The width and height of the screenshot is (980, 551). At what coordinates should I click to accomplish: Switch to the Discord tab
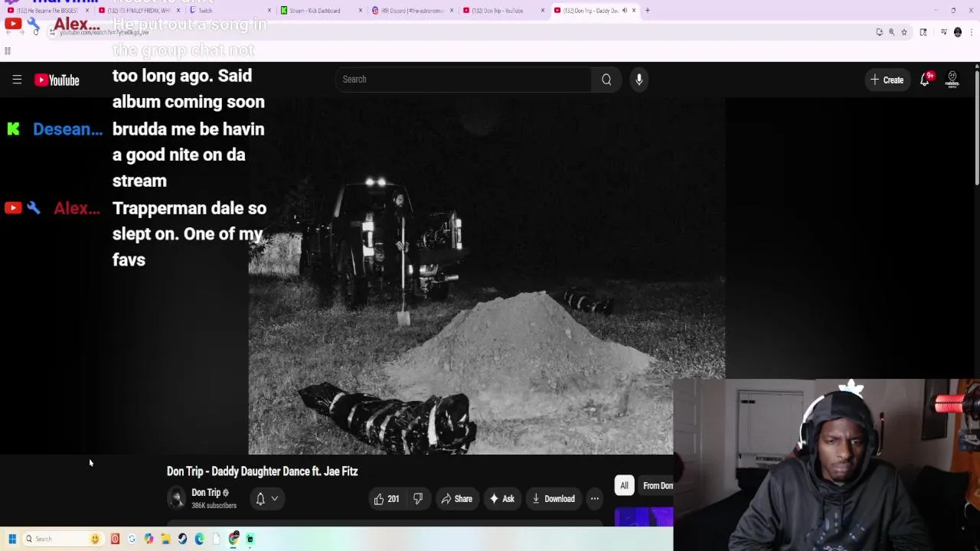410,11
